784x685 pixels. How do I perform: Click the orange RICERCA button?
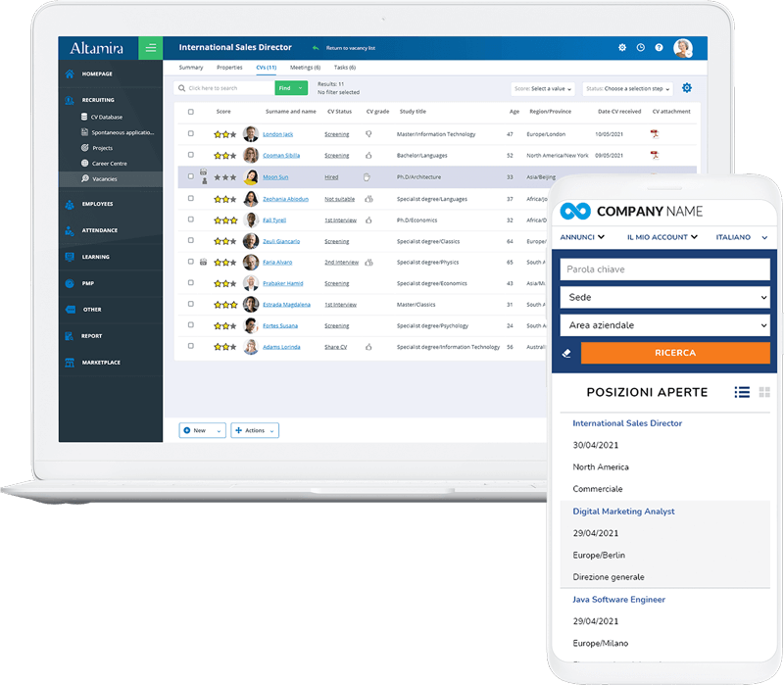coord(675,353)
